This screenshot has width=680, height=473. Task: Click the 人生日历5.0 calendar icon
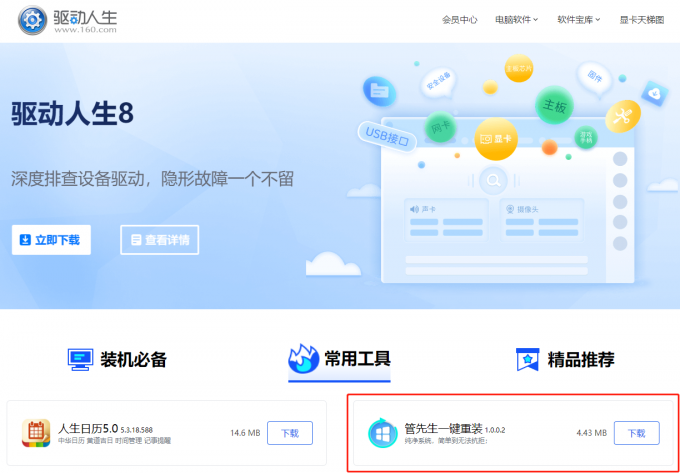point(36,433)
